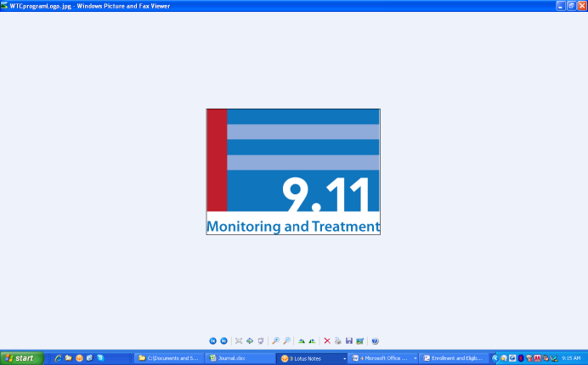This screenshot has height=365, width=588.
Task: Zoom in on the picture
Action: pos(275,340)
